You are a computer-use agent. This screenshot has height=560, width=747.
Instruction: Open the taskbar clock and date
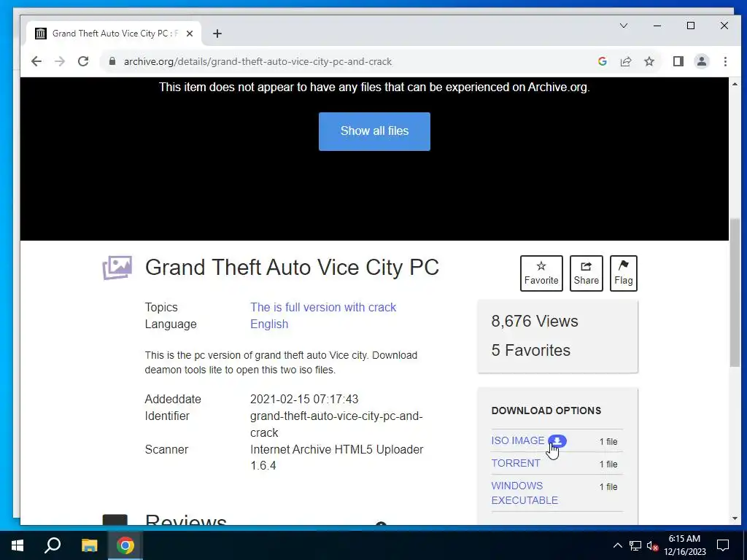coord(684,545)
